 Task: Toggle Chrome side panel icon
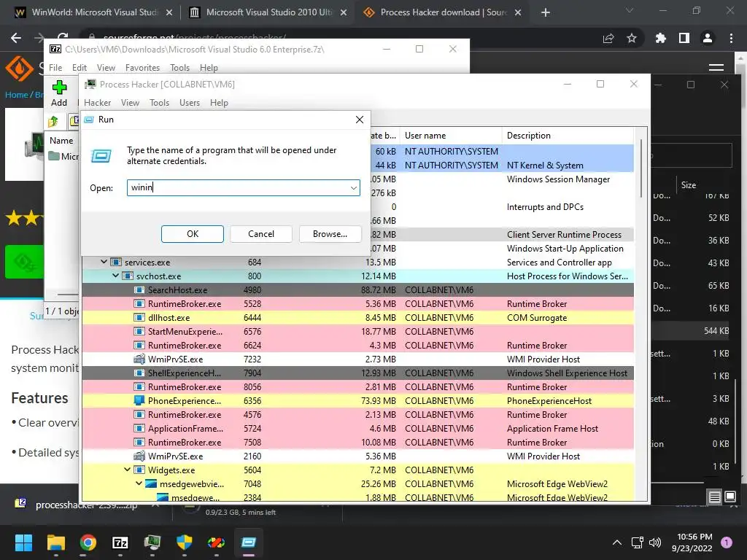coord(684,38)
